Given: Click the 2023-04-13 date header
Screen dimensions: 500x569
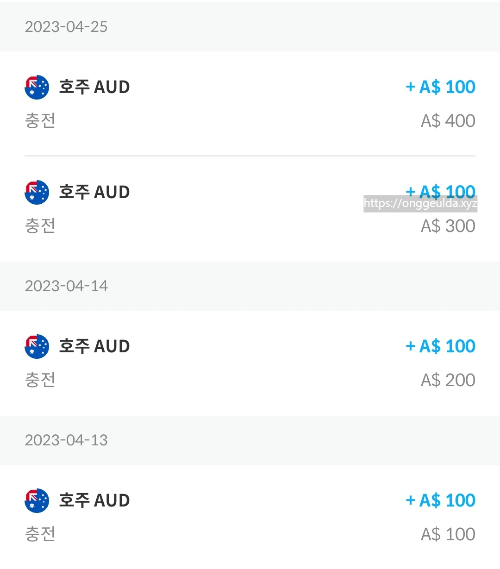Looking at the screenshot, I should click(x=66, y=440).
